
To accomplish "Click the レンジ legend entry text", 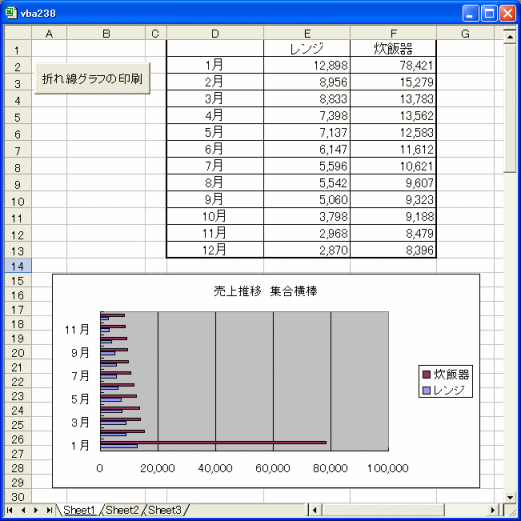I will click(449, 390).
